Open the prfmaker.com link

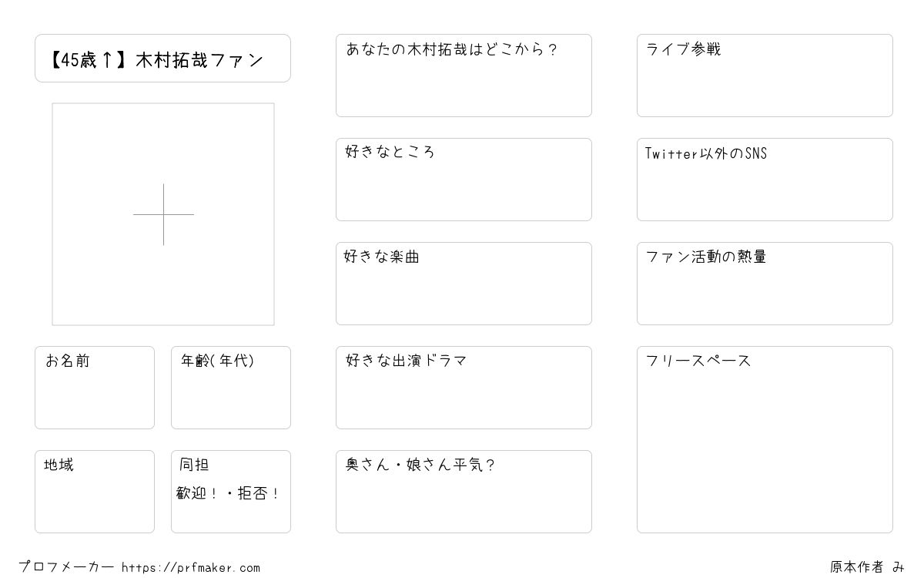click(x=191, y=568)
